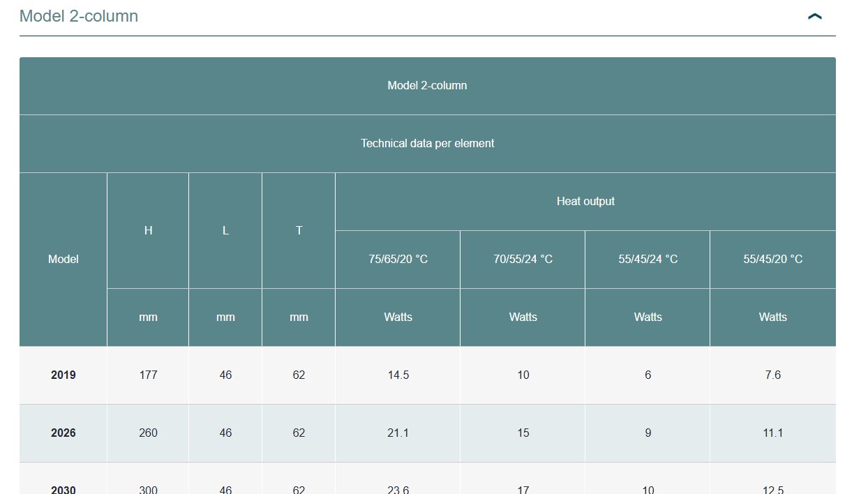Collapse the Model 2-column section chevron

point(814,16)
